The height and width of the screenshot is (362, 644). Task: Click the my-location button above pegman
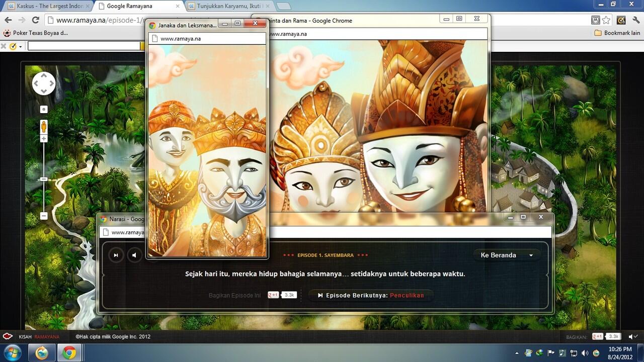pyautogui.click(x=44, y=109)
